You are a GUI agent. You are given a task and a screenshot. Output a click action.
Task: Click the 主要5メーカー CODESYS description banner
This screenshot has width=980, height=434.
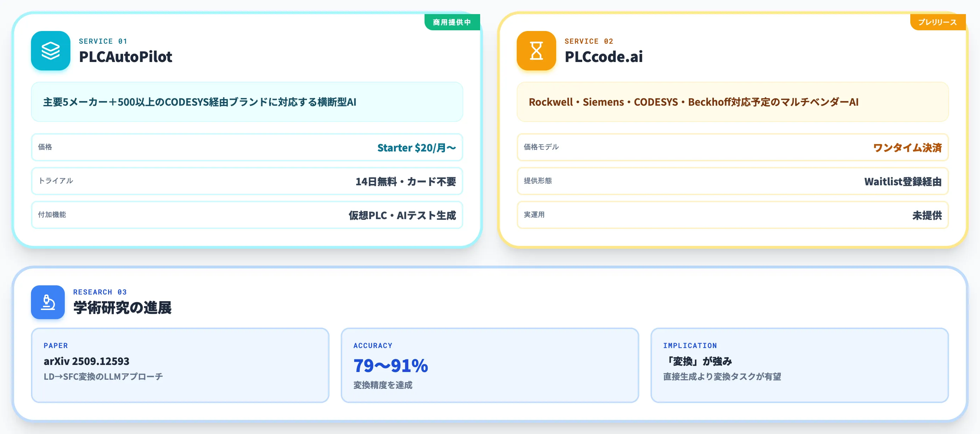(x=247, y=102)
